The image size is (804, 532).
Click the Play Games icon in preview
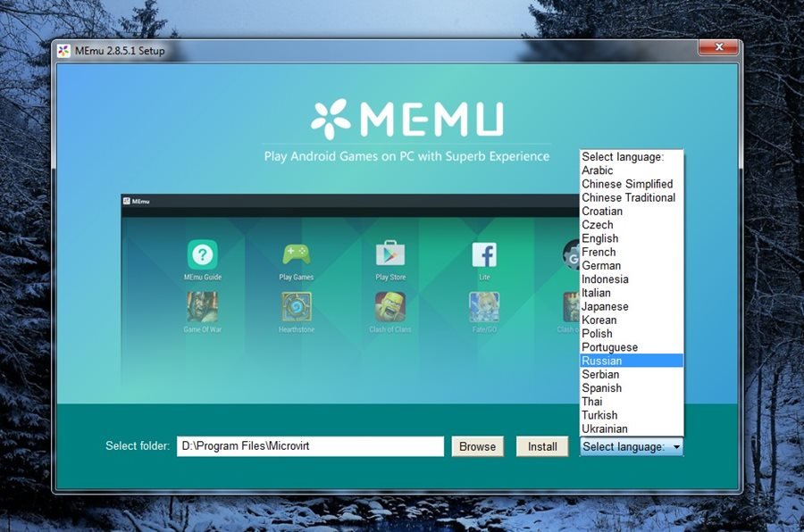[x=296, y=254]
